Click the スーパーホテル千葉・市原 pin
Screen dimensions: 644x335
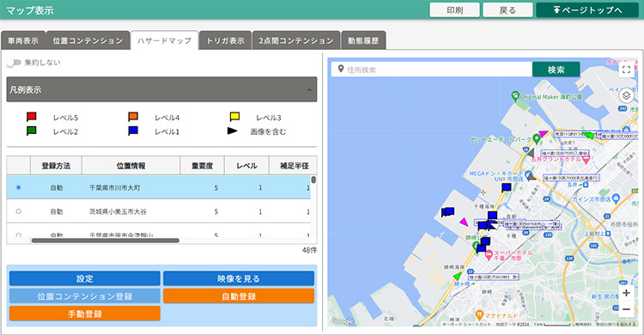489,256
